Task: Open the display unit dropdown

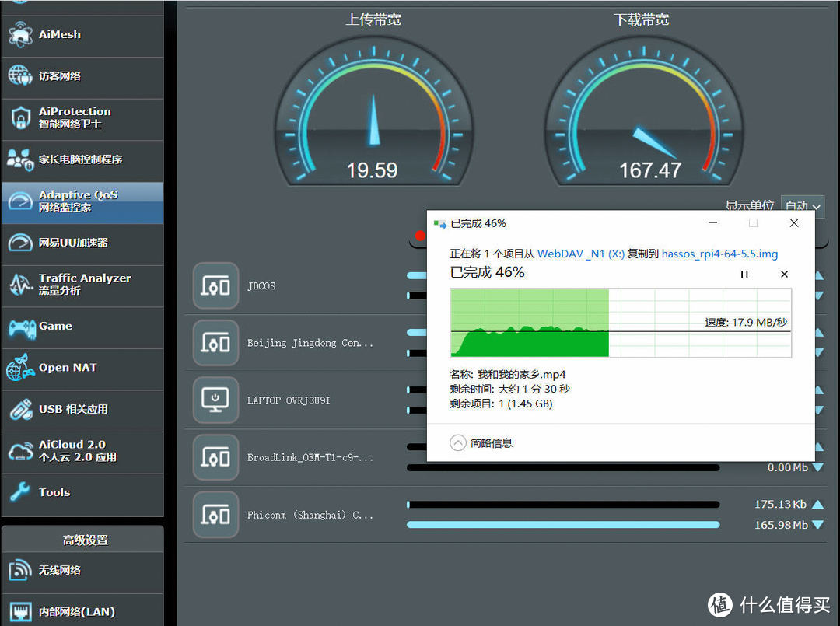Action: pyautogui.click(x=802, y=207)
